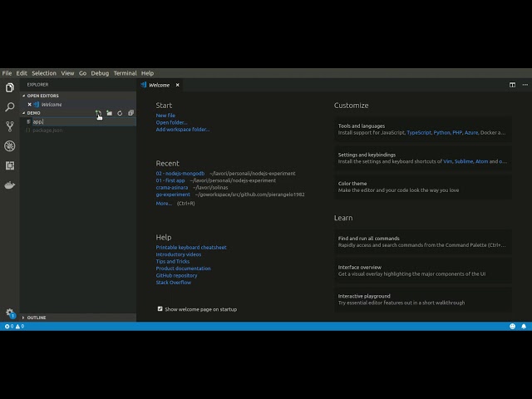This screenshot has width=532, height=399.
Task: Click the errors count in status bar
Action: (x=9, y=326)
